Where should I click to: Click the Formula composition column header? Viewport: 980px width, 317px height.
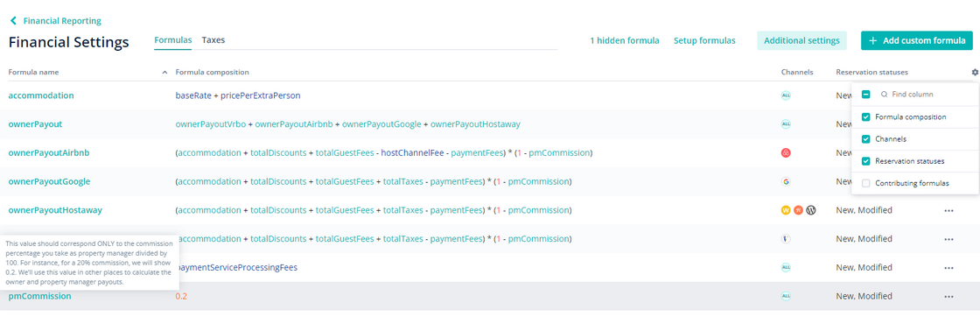(x=212, y=73)
